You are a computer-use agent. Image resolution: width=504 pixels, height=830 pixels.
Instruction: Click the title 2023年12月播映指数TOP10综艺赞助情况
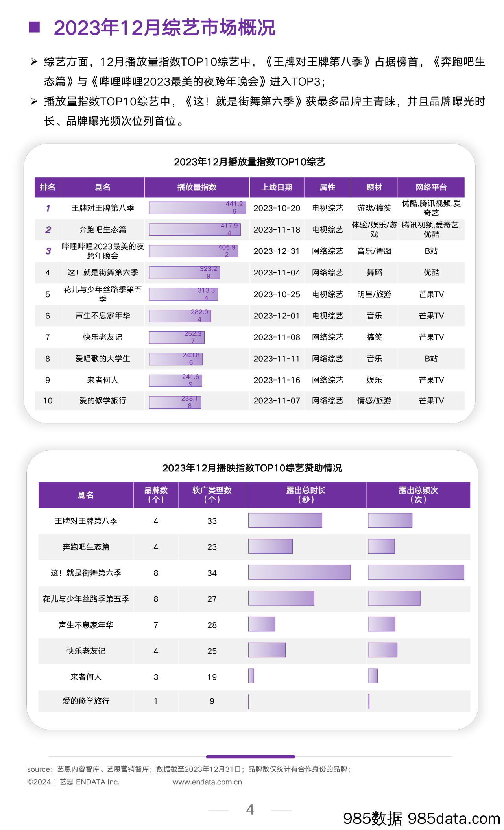[x=252, y=468]
